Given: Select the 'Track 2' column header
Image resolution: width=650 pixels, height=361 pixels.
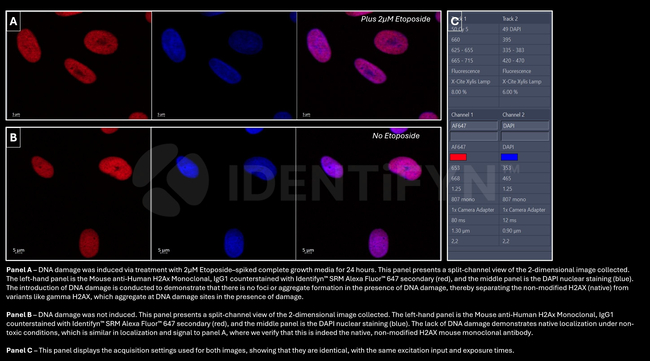Looking at the screenshot, I should click(510, 19).
